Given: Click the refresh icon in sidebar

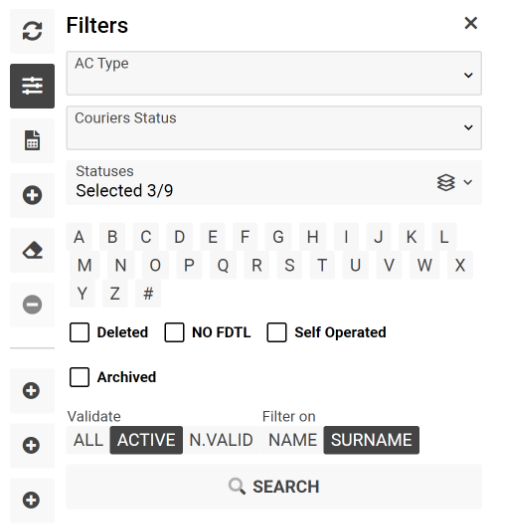Looking at the screenshot, I should 32,31.
